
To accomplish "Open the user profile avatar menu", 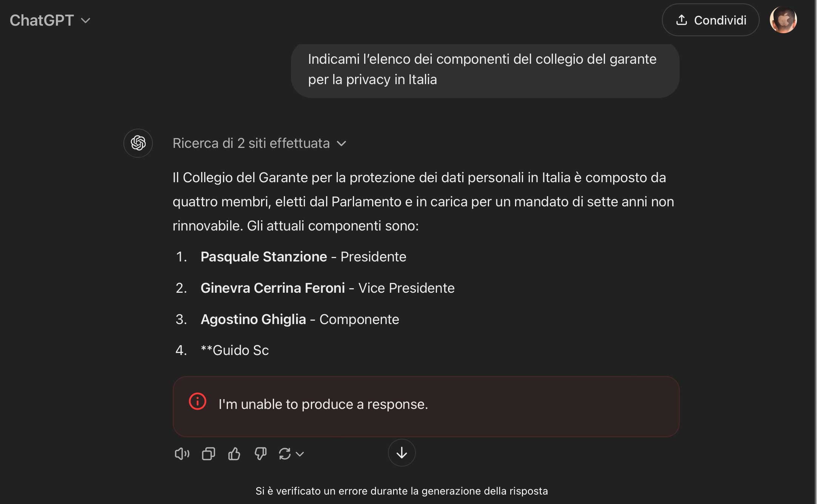I will [x=783, y=20].
